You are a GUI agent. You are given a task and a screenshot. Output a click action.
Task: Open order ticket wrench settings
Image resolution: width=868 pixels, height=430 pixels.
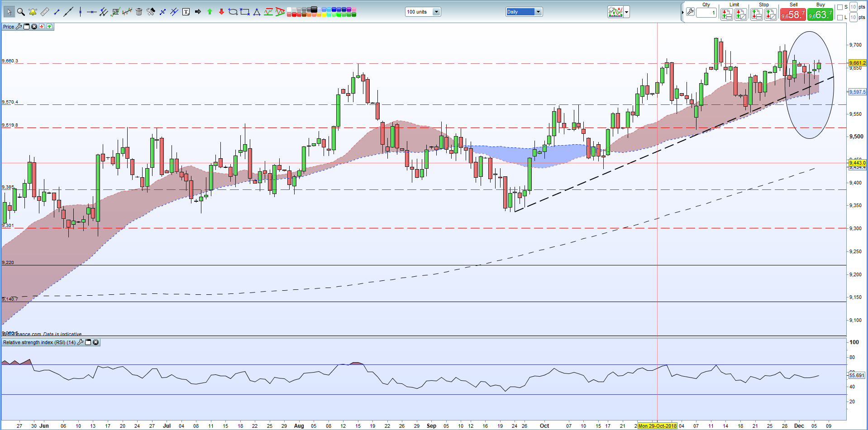(x=690, y=12)
